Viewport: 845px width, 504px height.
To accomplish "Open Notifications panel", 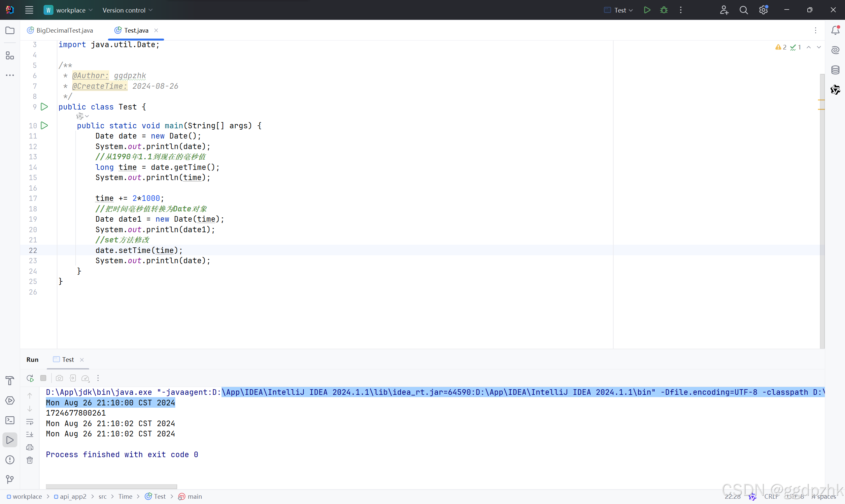I will tap(835, 31).
